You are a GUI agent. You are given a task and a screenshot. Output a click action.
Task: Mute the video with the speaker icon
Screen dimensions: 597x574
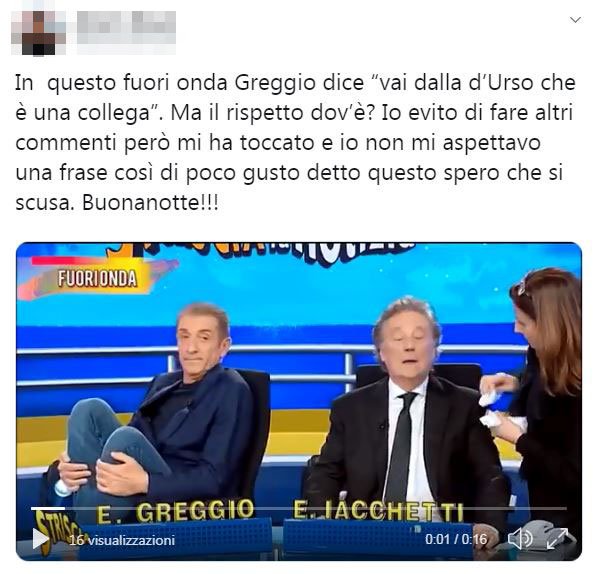520,539
